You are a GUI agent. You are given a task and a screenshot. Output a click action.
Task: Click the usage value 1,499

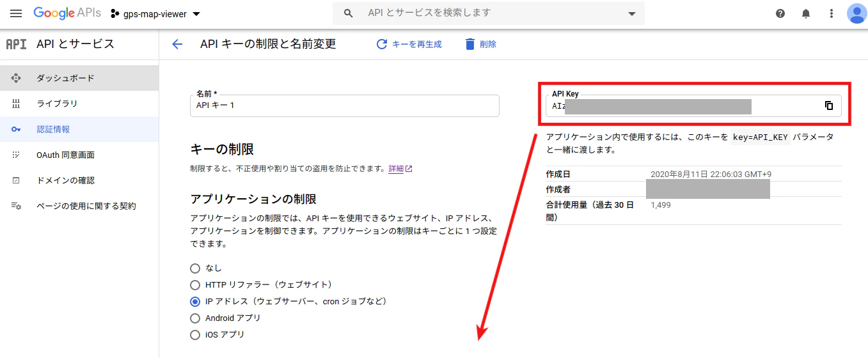(x=661, y=205)
